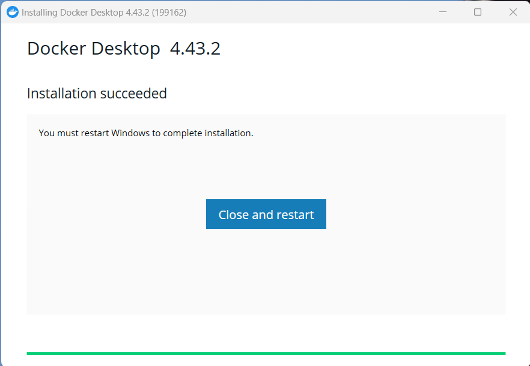
Task: Click the green installation progress bar
Action: [266, 353]
